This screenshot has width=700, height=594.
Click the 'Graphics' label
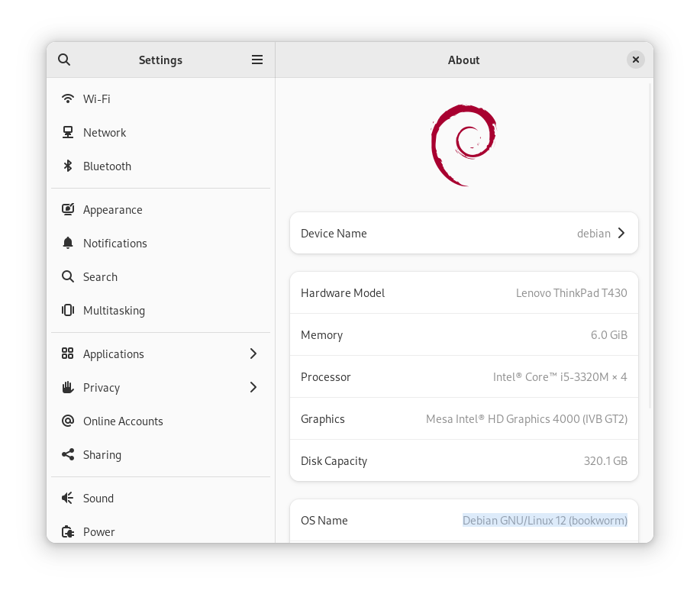(x=322, y=419)
